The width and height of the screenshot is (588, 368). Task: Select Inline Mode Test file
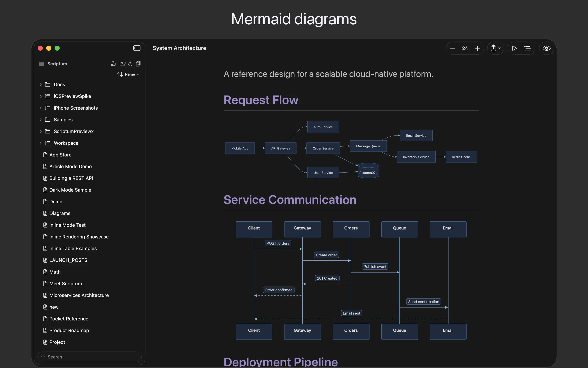(89, 225)
